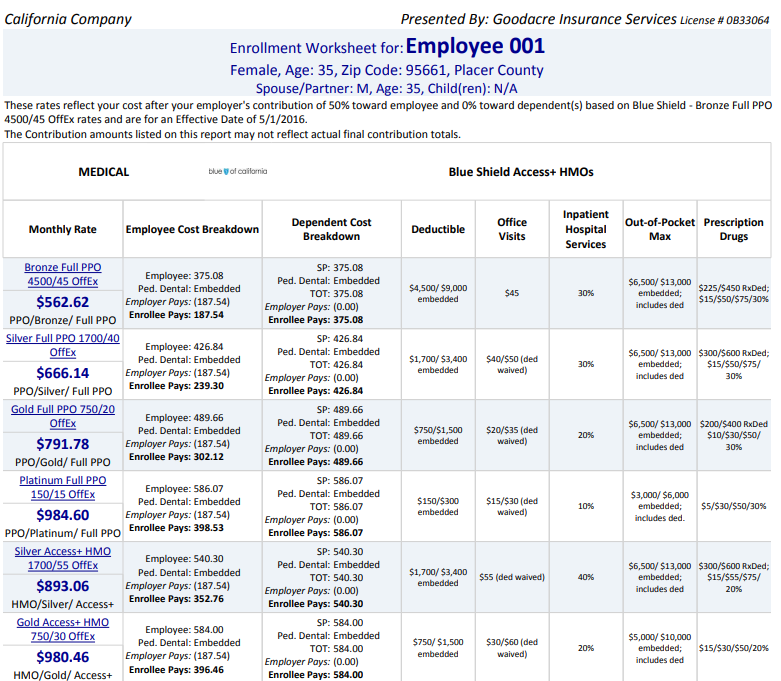Click the Deductible column header
The width and height of the screenshot is (781, 681).
click(x=438, y=229)
